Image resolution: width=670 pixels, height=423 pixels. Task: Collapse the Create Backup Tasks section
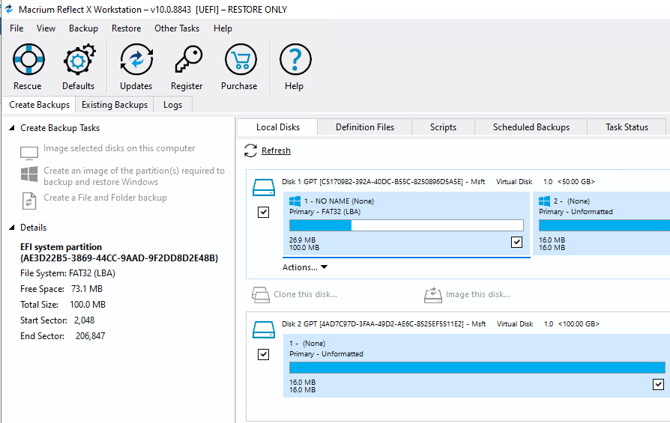click(x=11, y=128)
